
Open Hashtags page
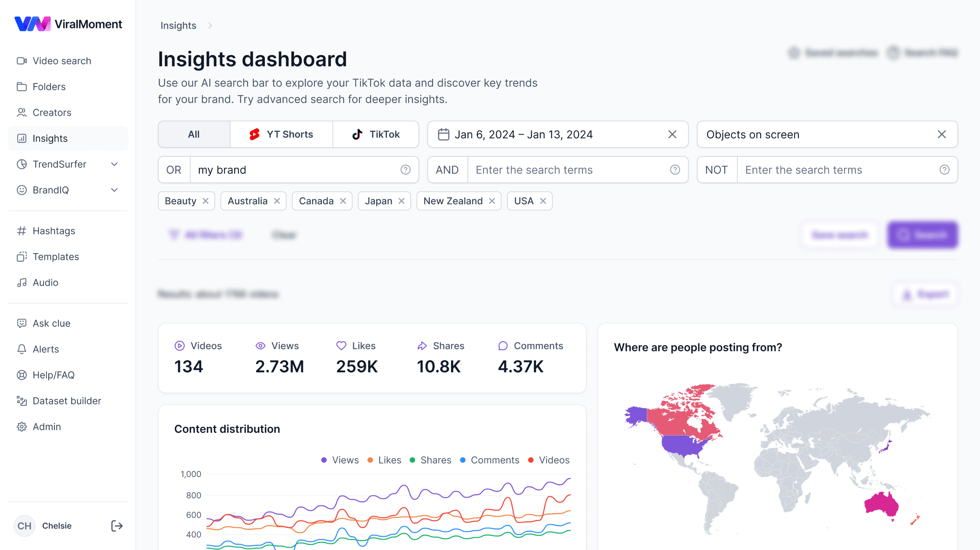tap(68, 231)
